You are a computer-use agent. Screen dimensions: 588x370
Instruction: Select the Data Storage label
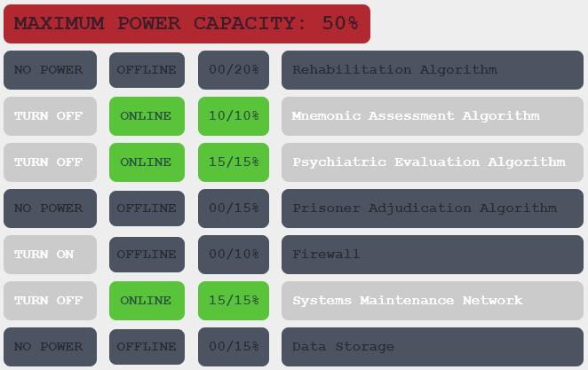coord(433,347)
